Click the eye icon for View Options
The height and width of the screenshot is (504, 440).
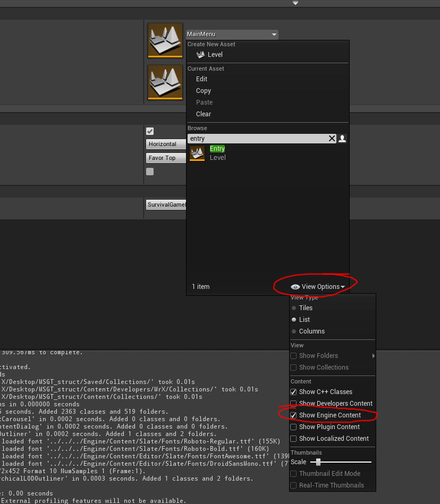click(295, 287)
